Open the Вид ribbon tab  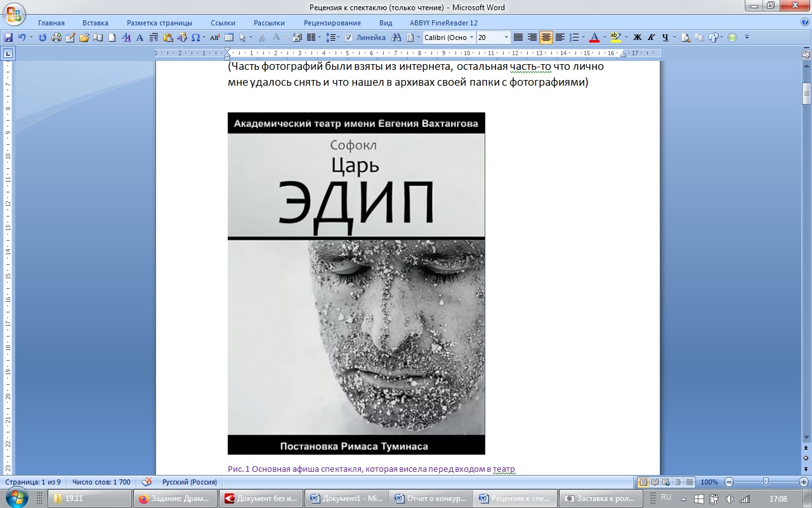[386, 23]
